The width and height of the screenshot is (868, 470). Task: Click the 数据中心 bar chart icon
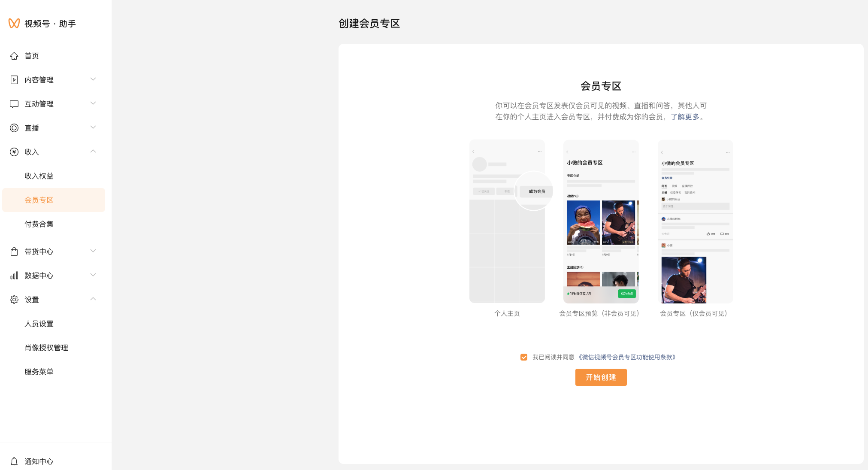[x=14, y=276]
